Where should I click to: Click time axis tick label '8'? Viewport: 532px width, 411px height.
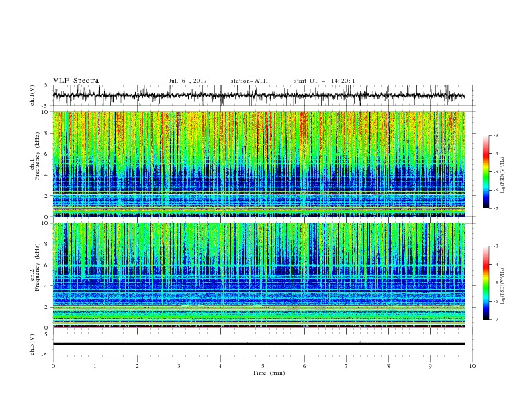pyautogui.click(x=388, y=366)
